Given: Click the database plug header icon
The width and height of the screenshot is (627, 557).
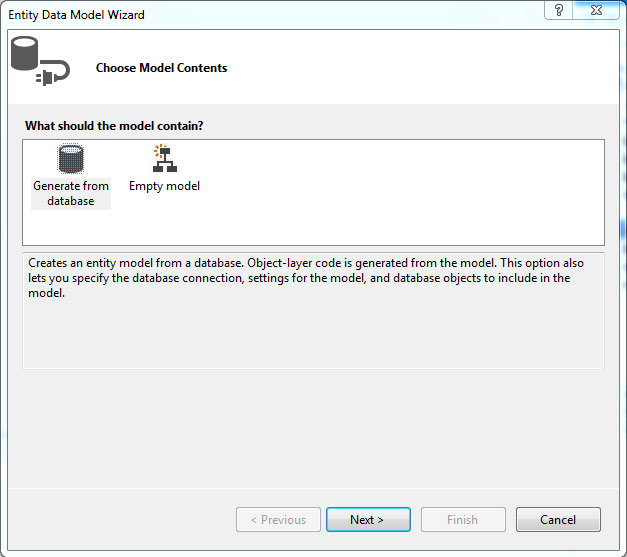Looking at the screenshot, I should [40, 61].
